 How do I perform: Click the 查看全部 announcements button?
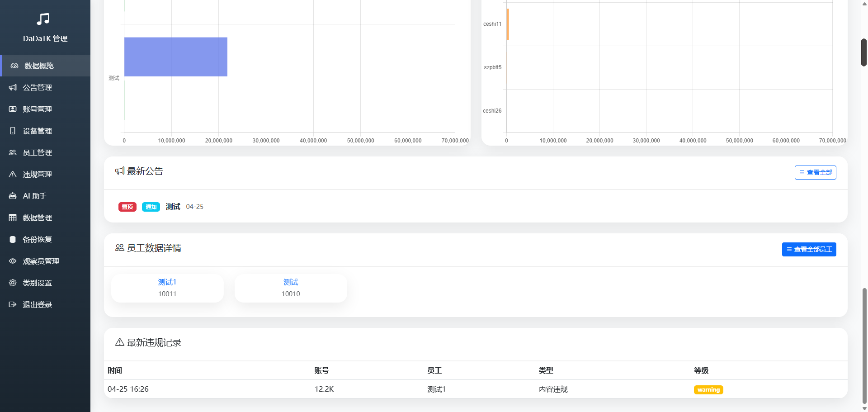(x=815, y=173)
